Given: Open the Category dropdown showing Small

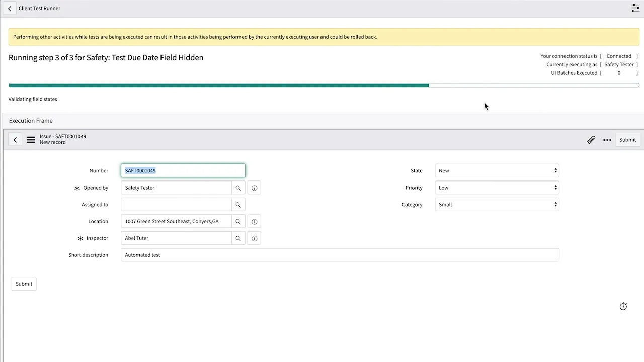Looking at the screenshot, I should click(497, 204).
